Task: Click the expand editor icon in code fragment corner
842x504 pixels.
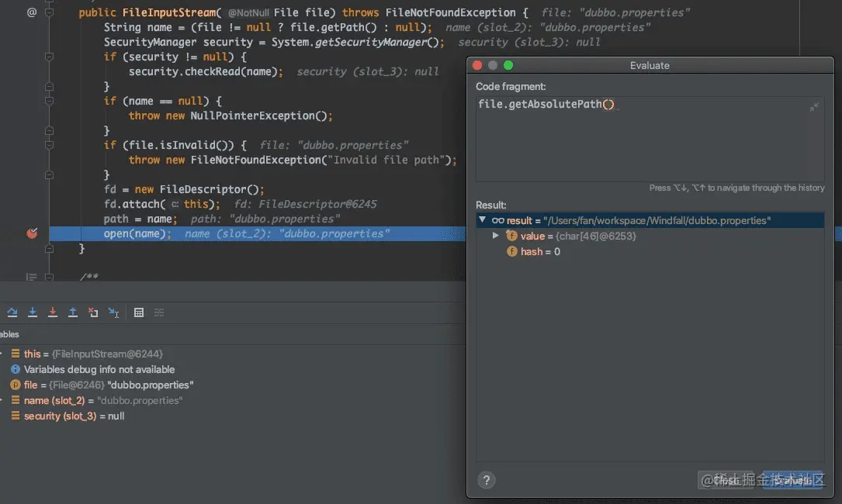Action: tap(814, 106)
